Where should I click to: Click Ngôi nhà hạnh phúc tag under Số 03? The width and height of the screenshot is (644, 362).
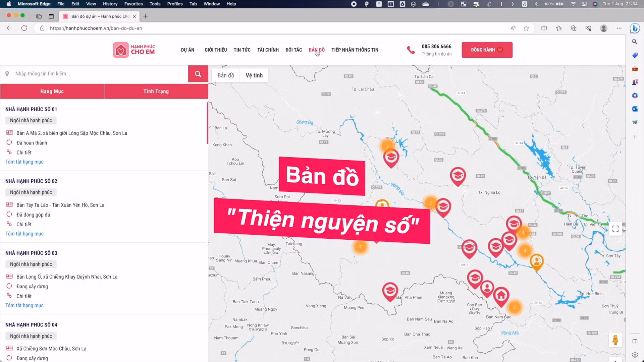[x=31, y=264]
